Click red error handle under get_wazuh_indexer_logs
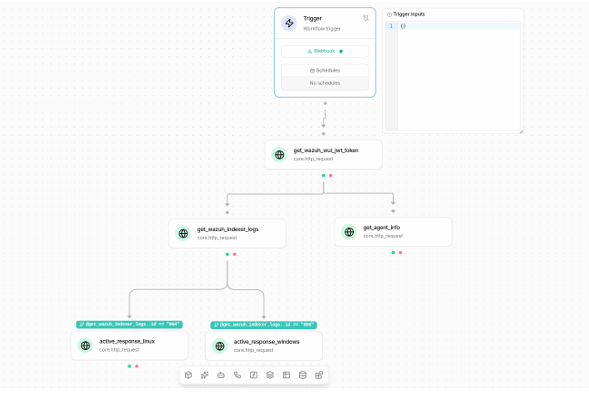The image size is (589, 403). (x=234, y=254)
